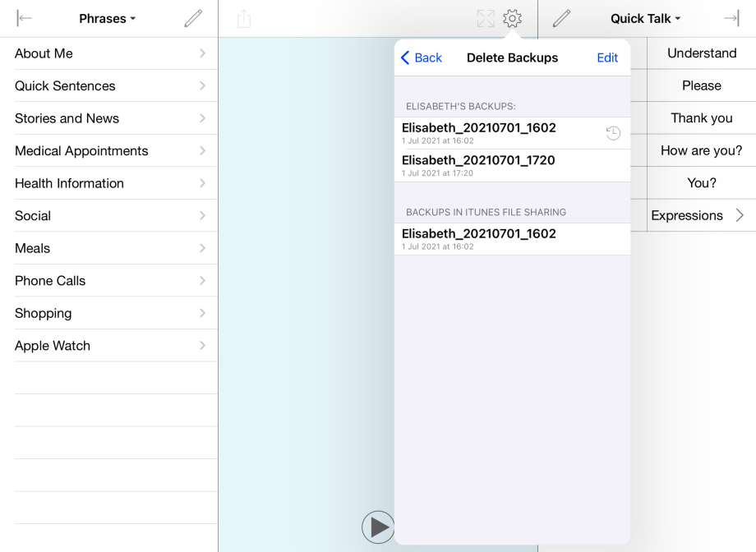Collapse the right Quick Talk panel arrow
The height and width of the screenshot is (552, 756).
pyautogui.click(x=731, y=19)
